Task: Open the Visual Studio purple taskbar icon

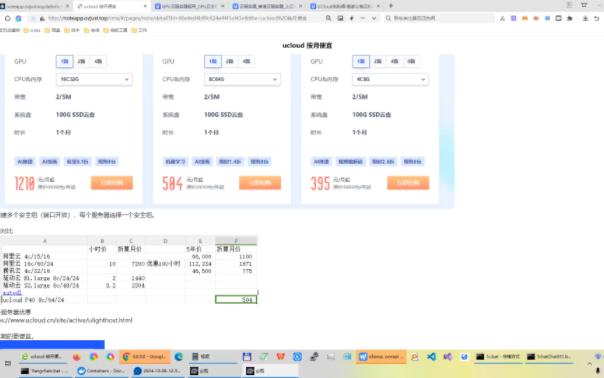Action: [448, 357]
